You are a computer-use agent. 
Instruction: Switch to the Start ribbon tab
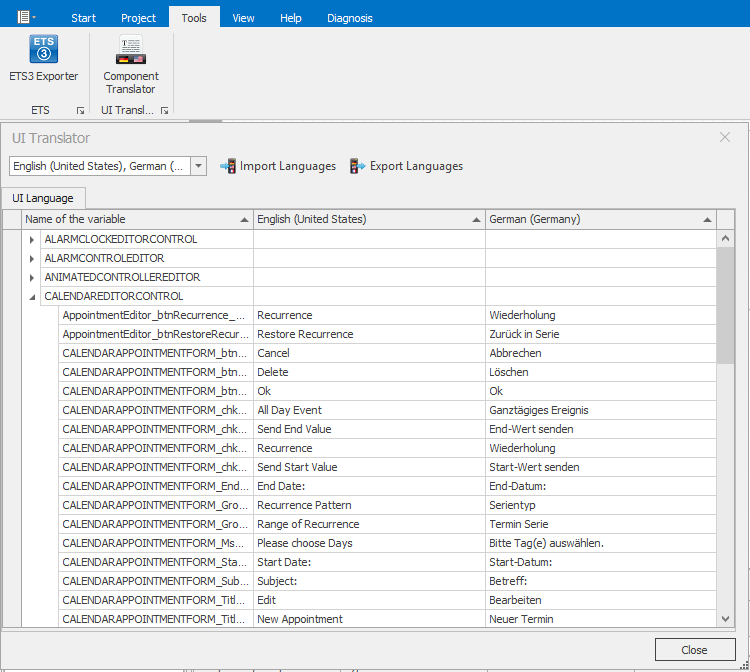(x=83, y=18)
